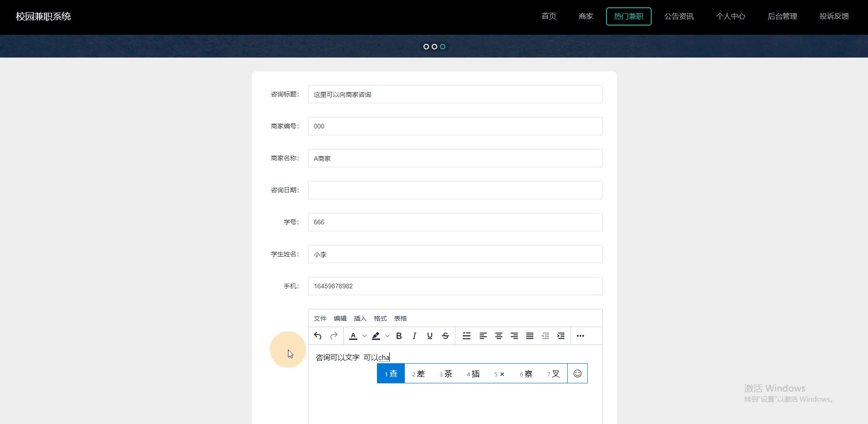Image resolution: width=868 pixels, height=424 pixels.
Task: Apply the text color (A) tool
Action: pos(353,336)
